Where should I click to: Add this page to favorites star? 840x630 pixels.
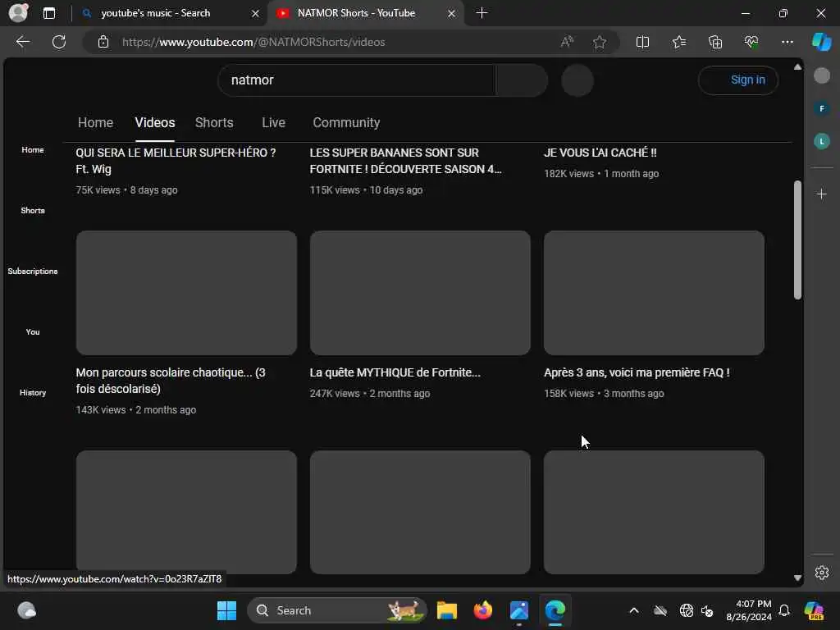point(600,42)
